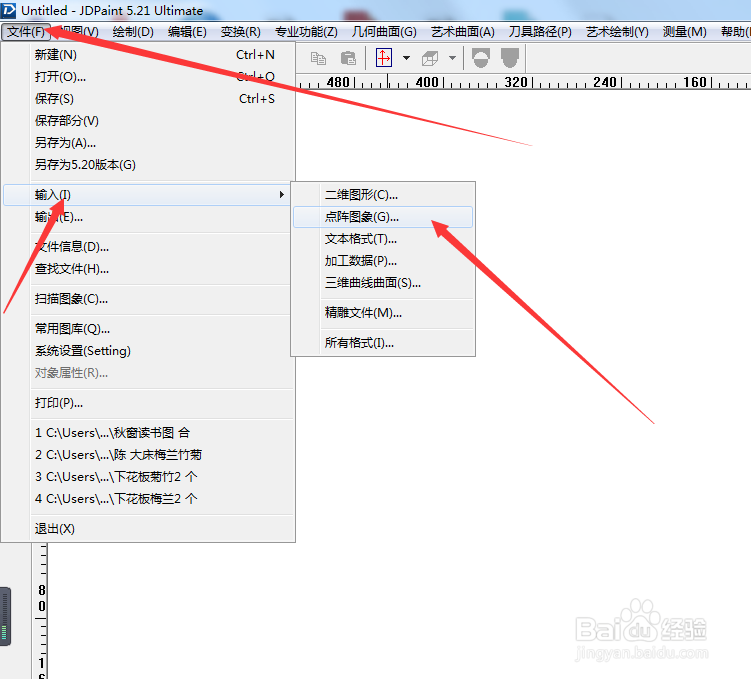Open the 艺术绘制(Y) menu
The image size is (751, 679).
click(617, 32)
